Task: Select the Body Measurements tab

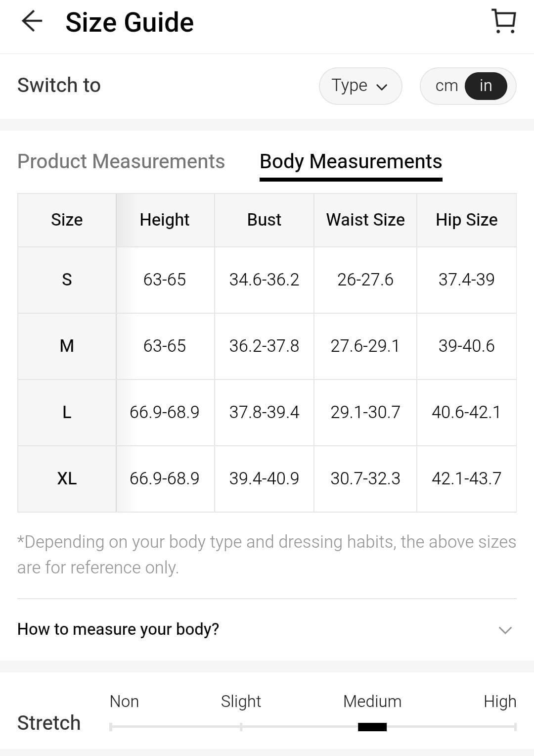Action: coord(351,161)
